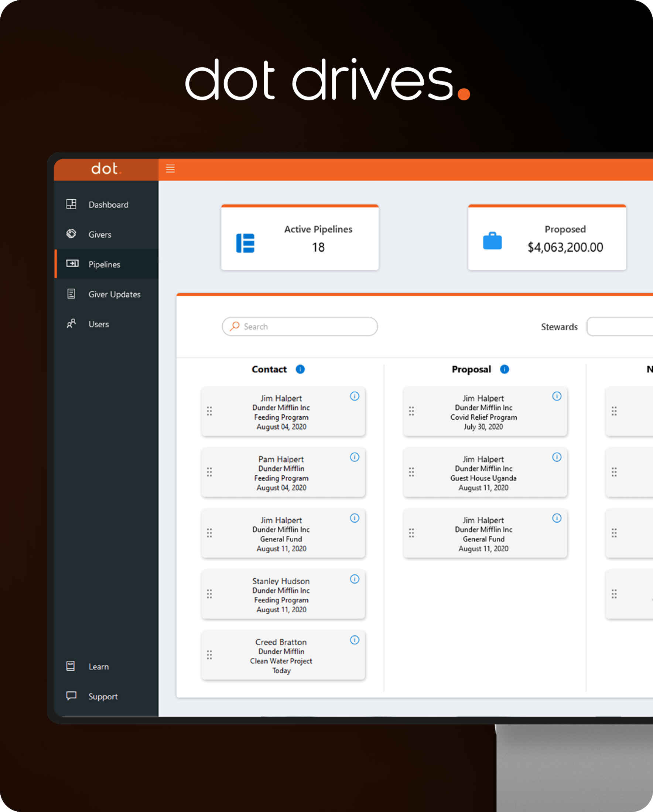This screenshot has width=653, height=812.
Task: Click the info icon on Pam Halpert's card
Action: 354,457
